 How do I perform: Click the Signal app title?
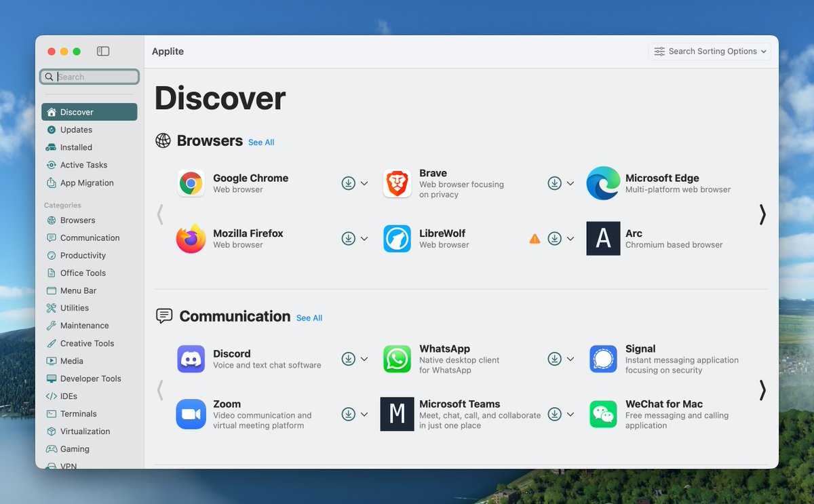coord(640,349)
